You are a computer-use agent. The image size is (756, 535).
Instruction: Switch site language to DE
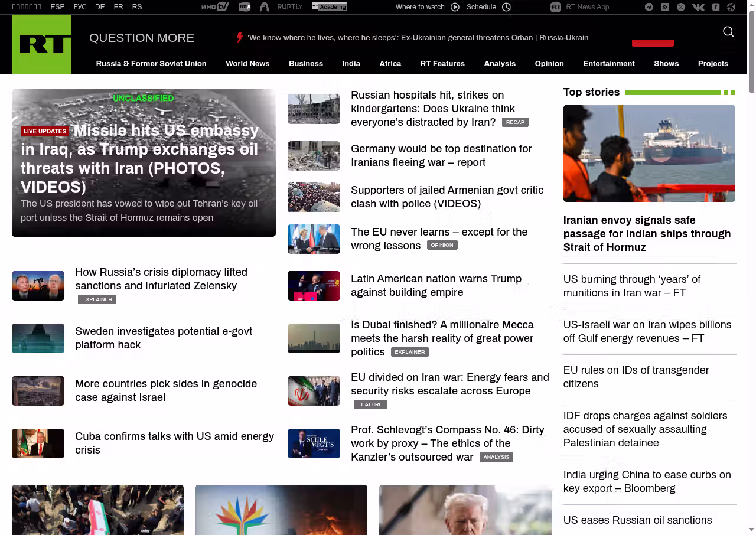coord(100,7)
